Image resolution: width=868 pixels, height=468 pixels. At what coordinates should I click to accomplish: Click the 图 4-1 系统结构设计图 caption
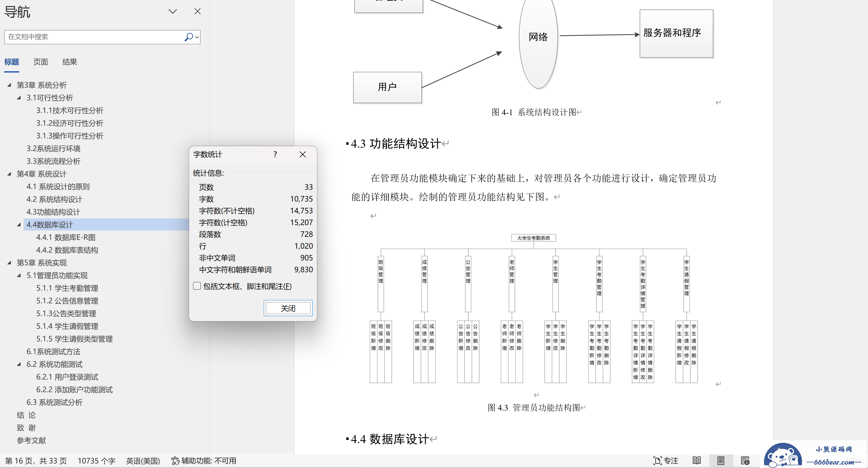point(534,112)
